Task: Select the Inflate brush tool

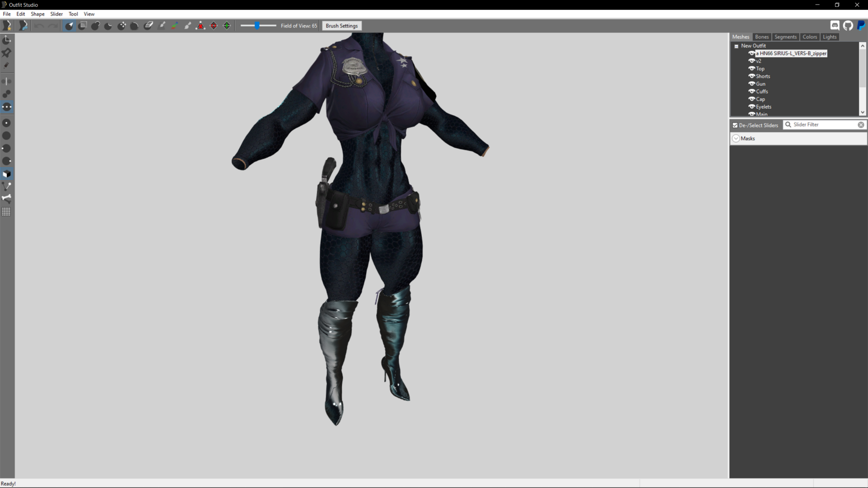Action: click(95, 26)
